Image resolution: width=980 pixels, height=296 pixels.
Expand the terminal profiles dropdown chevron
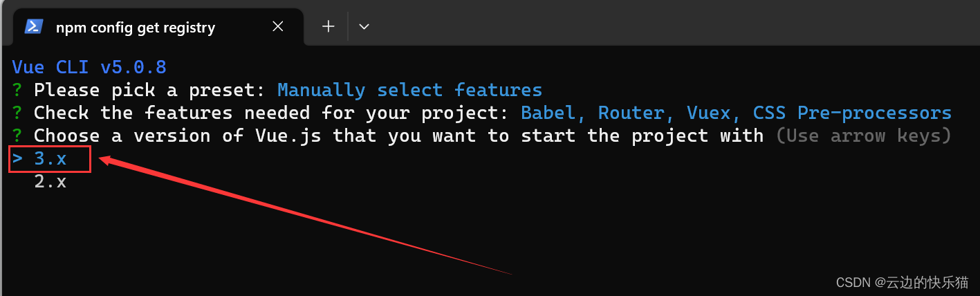point(364,26)
